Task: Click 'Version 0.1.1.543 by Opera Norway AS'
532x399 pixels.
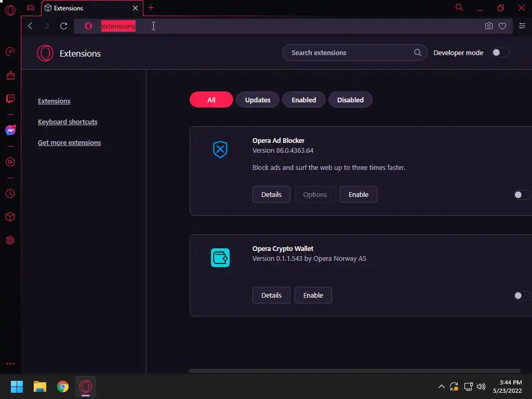Action: pyautogui.click(x=310, y=259)
